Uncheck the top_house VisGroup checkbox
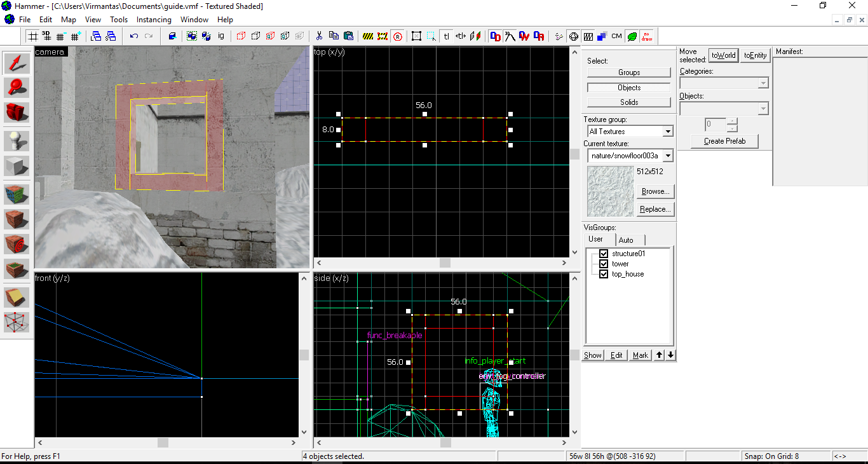Viewport: 868px width, 464px height. click(604, 274)
